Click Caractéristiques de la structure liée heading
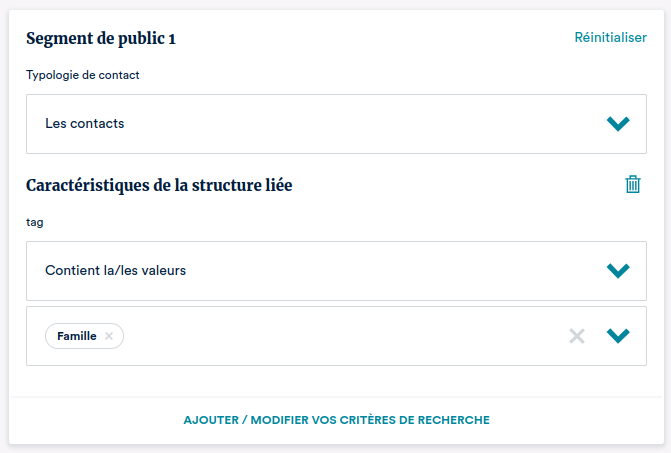The image size is (671, 453). [159, 186]
